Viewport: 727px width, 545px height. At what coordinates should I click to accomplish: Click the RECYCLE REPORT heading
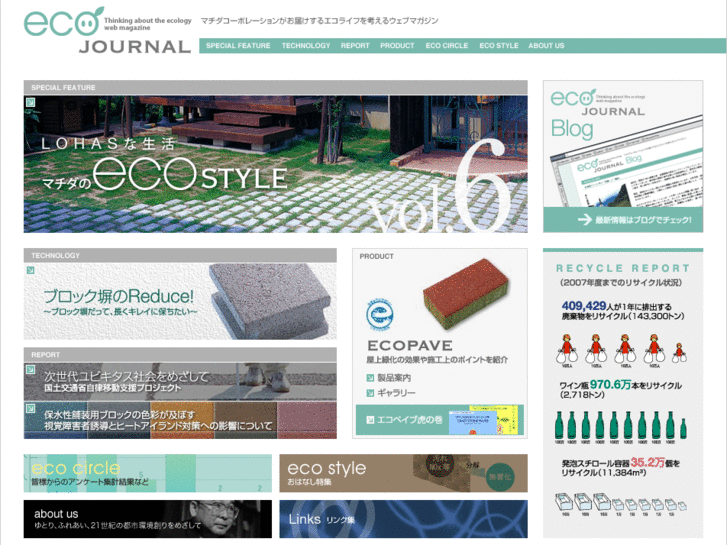coord(623,269)
